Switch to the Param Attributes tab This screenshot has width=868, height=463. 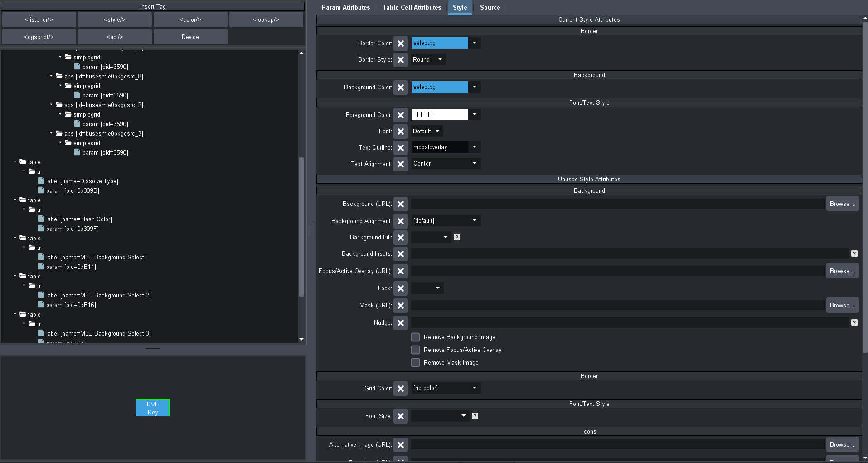point(345,8)
